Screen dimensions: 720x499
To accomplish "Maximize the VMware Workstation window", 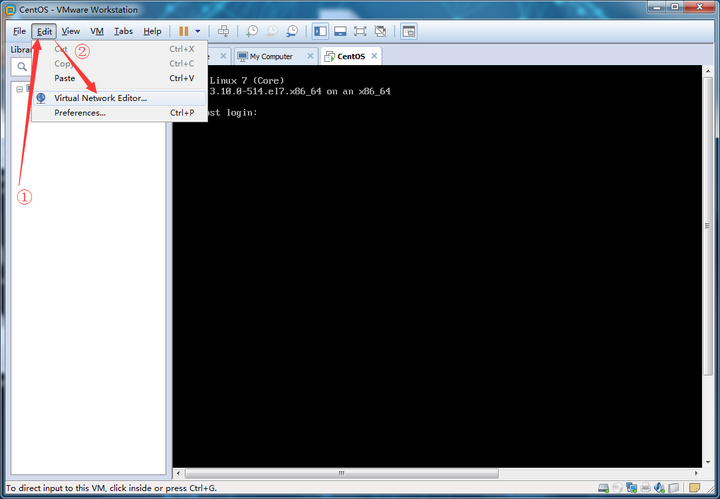I will coord(675,7).
